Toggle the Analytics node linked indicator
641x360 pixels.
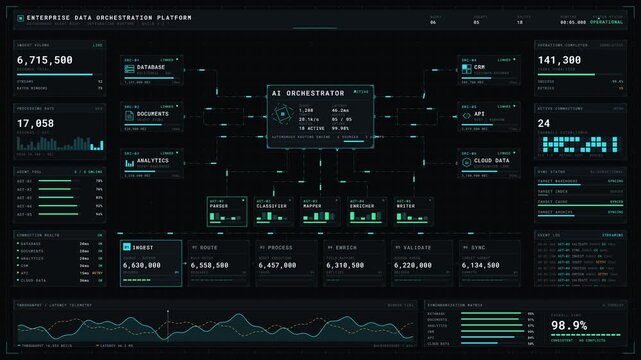pos(177,153)
